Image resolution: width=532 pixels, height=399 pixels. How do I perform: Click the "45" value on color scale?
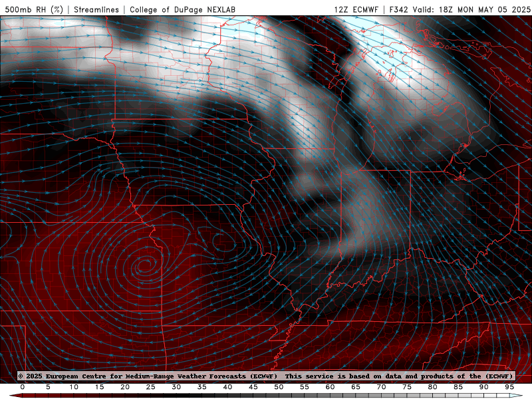pyautogui.click(x=253, y=387)
